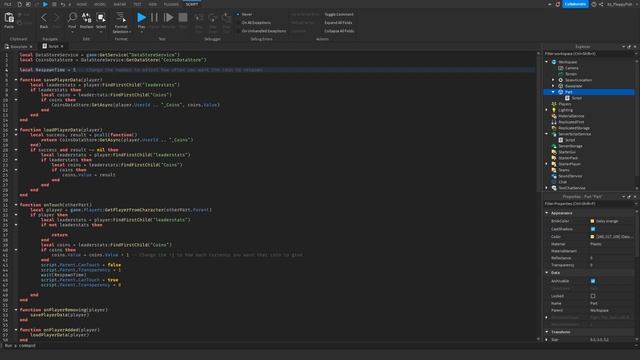
Task: Select Lighting service in Explorer
Action: [x=565, y=110]
